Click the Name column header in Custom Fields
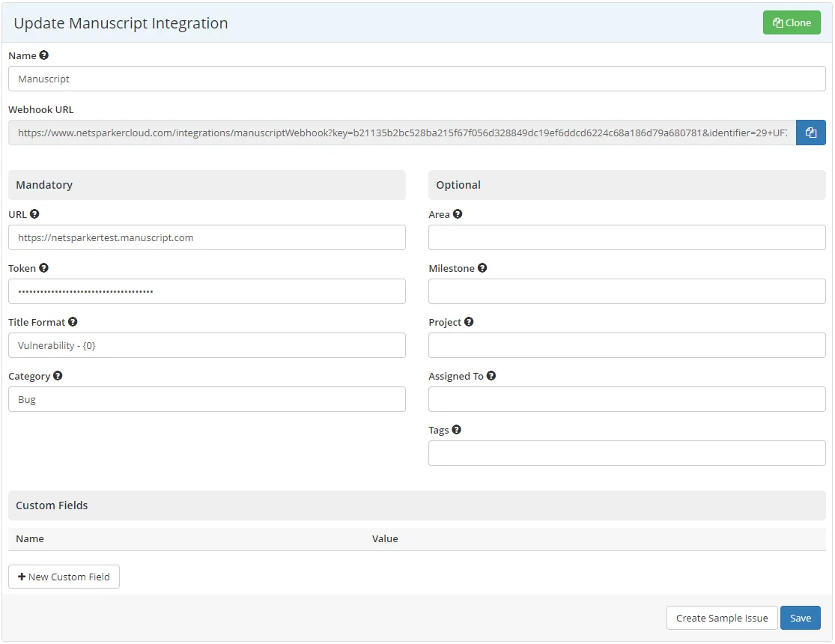The image size is (835, 644). 30,538
